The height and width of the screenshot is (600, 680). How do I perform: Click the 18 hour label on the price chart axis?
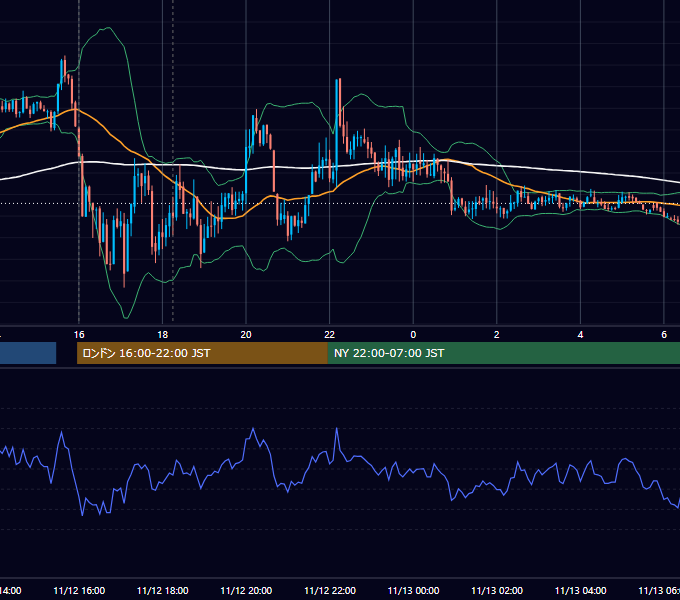pyautogui.click(x=163, y=335)
